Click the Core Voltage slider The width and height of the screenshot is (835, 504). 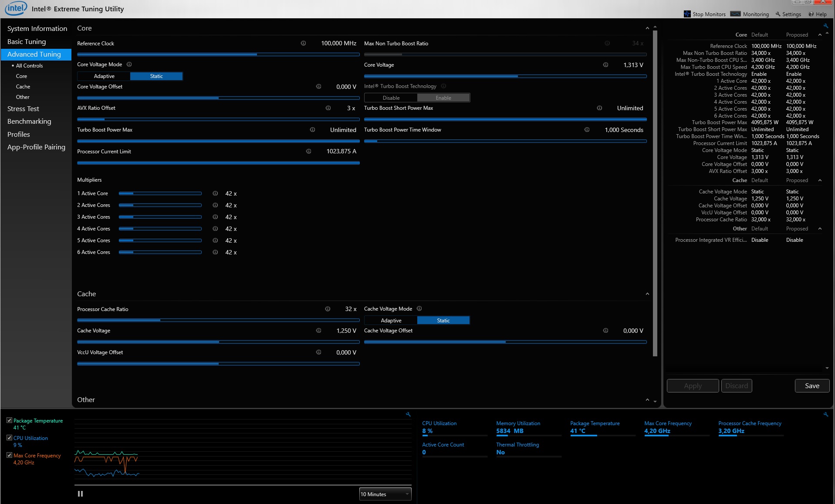pyautogui.click(x=505, y=76)
